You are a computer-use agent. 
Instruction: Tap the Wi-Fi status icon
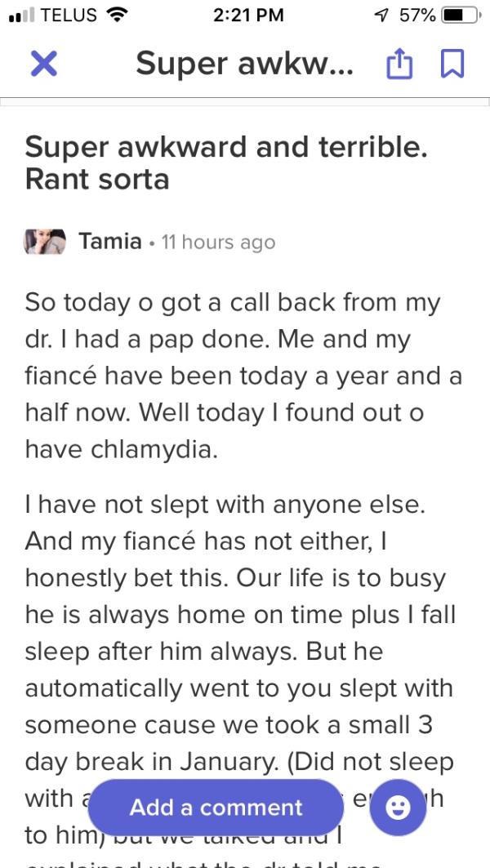[x=116, y=15]
